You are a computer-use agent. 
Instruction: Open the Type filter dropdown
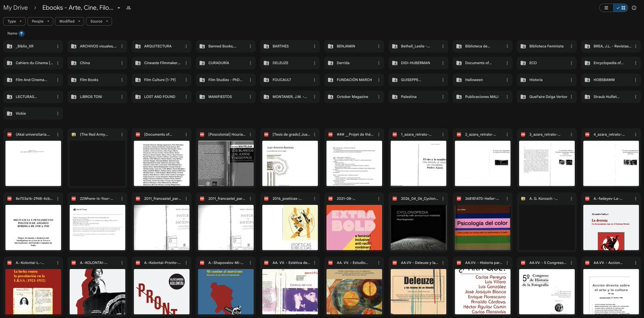(13, 21)
